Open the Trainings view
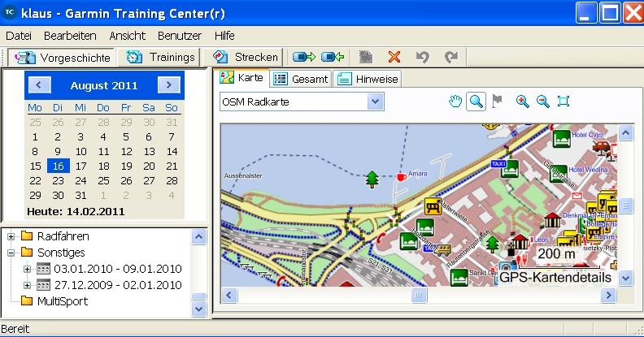 (159, 57)
